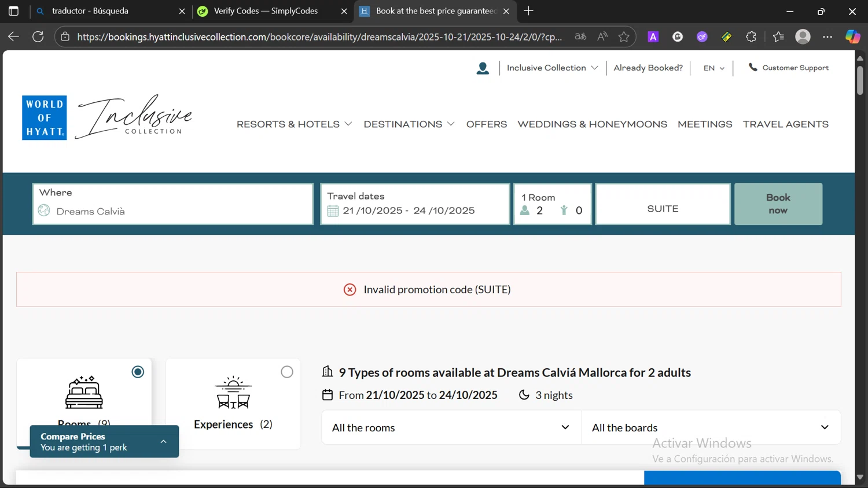The height and width of the screenshot is (488, 868).
Task: Select the Experiences radio button
Action: [287, 372]
